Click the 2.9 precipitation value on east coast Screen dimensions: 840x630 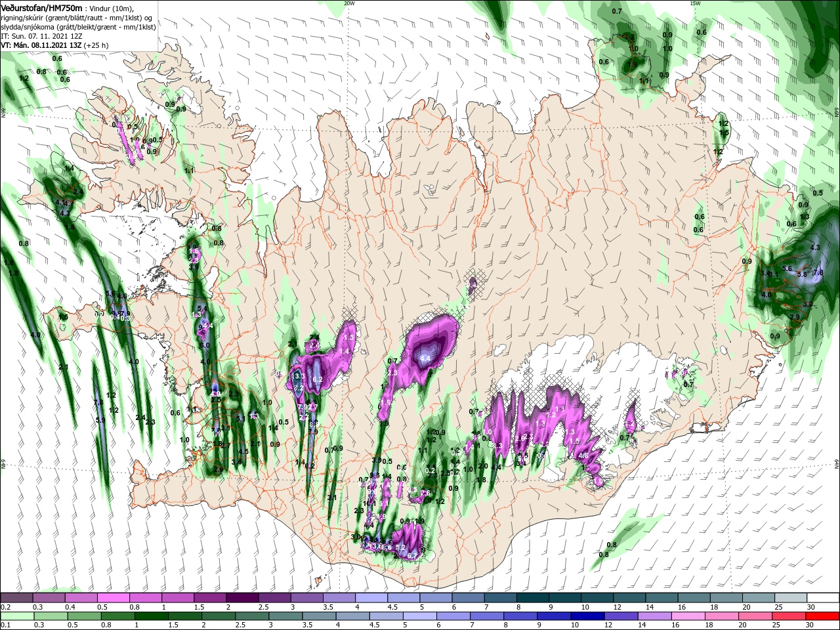tap(794, 317)
